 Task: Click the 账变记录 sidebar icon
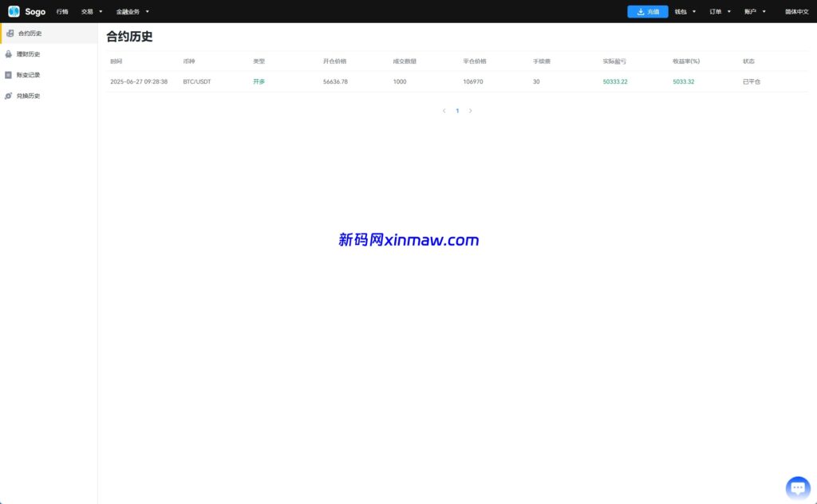(9, 75)
